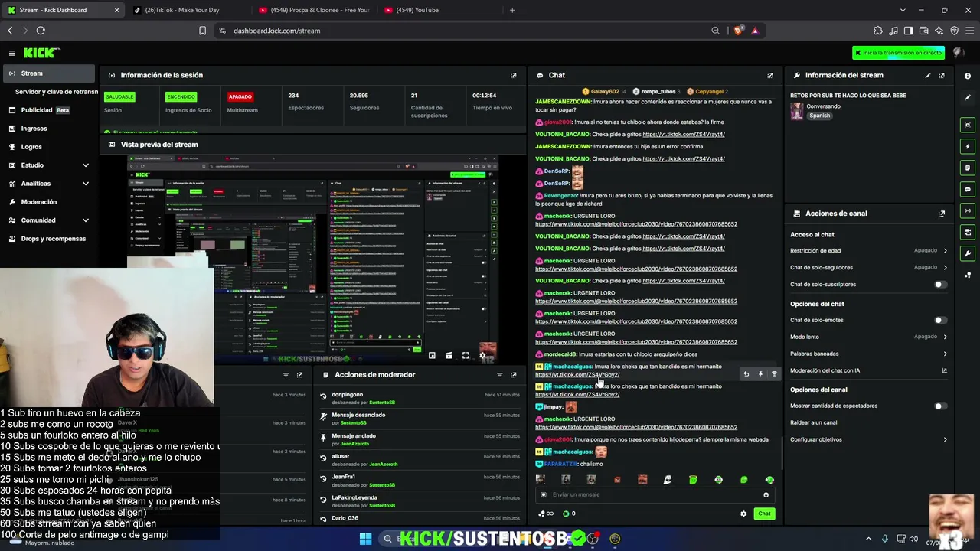Open Chat de solo-seguidores settings
The image size is (980, 551).
(x=869, y=267)
